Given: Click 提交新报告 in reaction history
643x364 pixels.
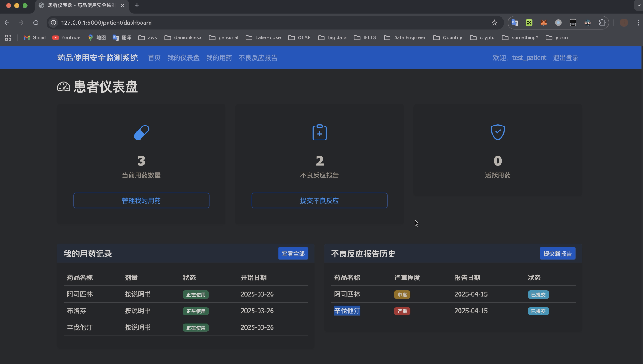Looking at the screenshot, I should pos(558,253).
